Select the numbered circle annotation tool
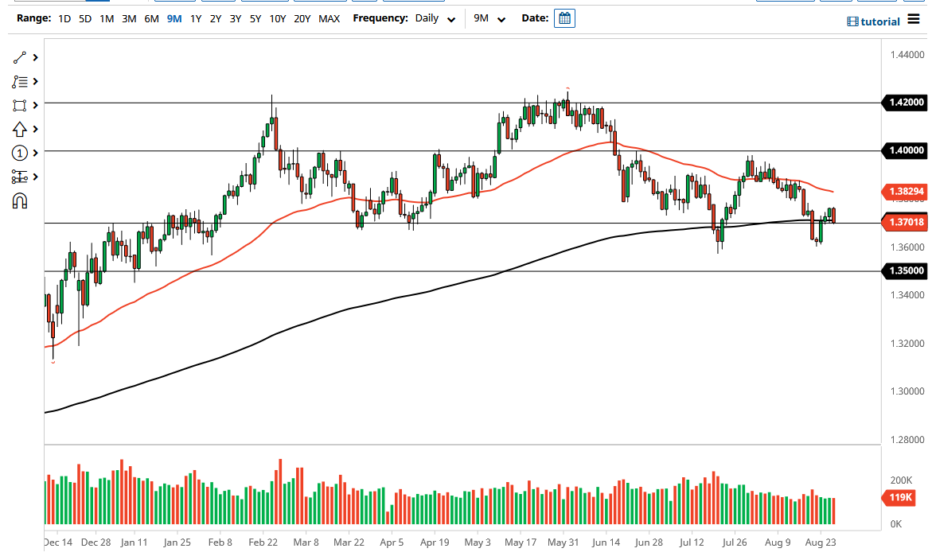The height and width of the screenshot is (560, 932). (x=20, y=153)
